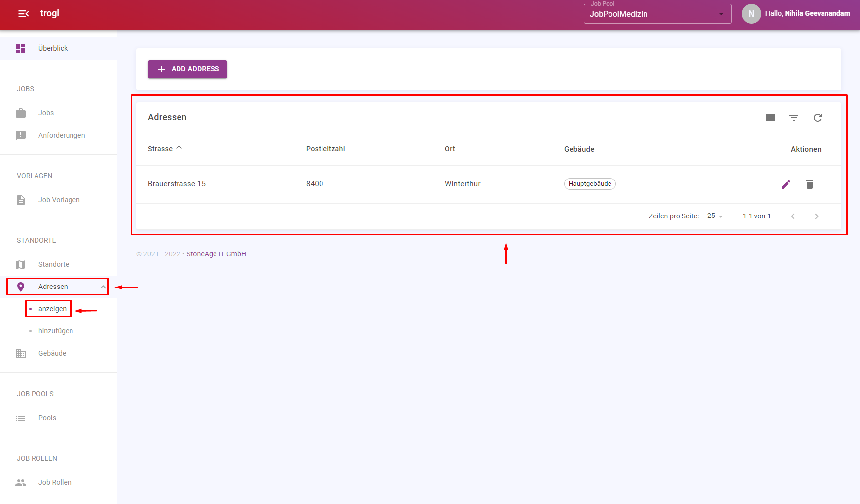Sort by the Postleitzahl column header

pos(325,149)
